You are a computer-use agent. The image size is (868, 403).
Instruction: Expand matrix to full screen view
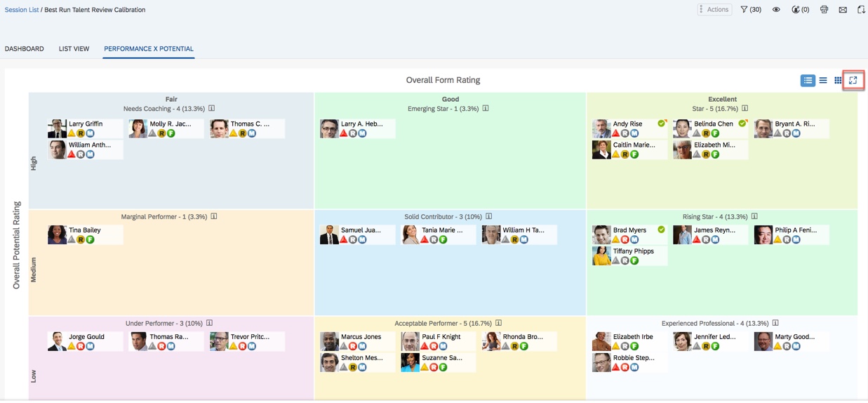point(853,80)
